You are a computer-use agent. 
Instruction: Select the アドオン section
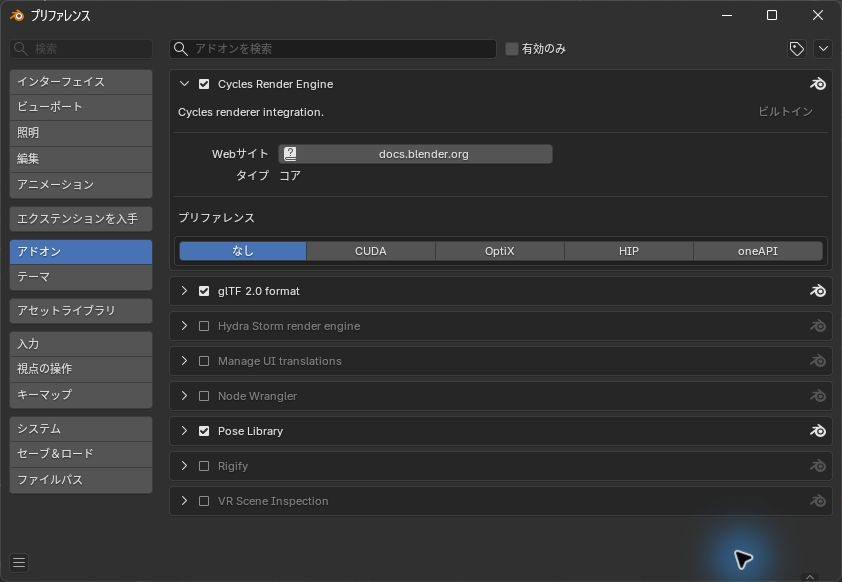(81, 252)
